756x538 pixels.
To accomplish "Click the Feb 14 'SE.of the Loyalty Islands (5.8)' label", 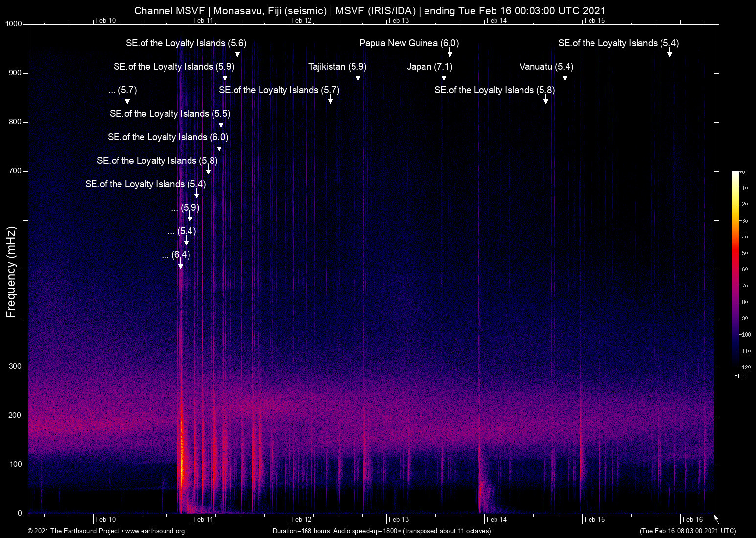I will 495,90.
